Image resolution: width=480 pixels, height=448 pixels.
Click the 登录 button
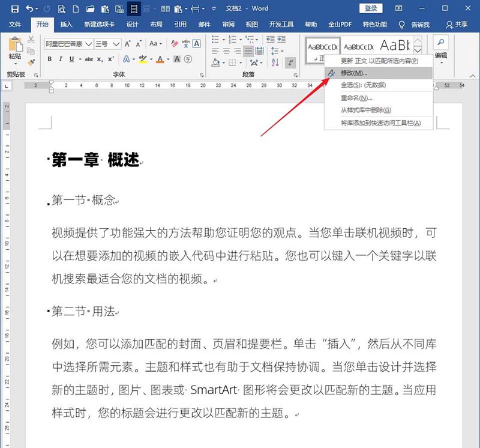point(371,8)
